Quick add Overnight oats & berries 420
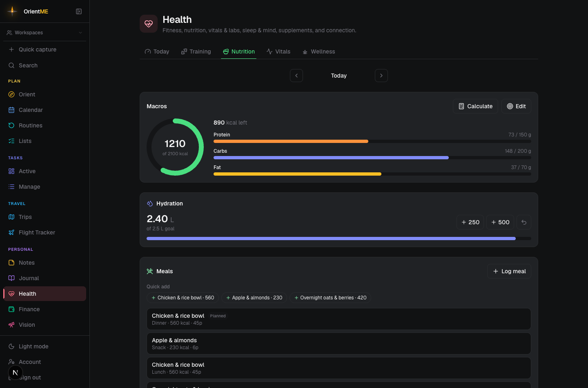The image size is (588, 388). point(330,298)
